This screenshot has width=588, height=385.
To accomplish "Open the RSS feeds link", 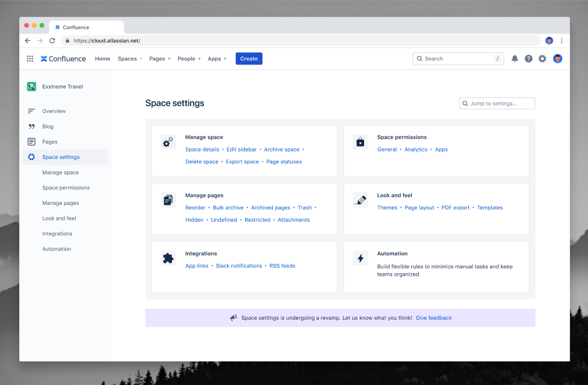I will [x=282, y=266].
